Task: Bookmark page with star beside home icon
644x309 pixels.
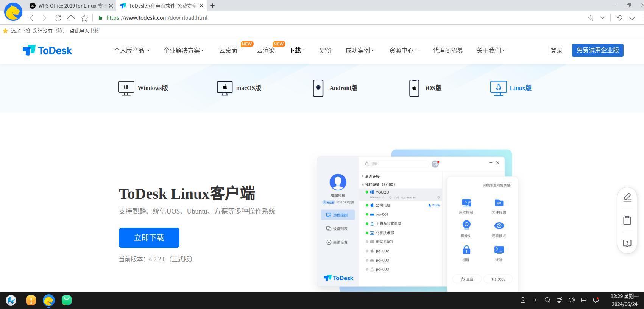Action: [84, 18]
